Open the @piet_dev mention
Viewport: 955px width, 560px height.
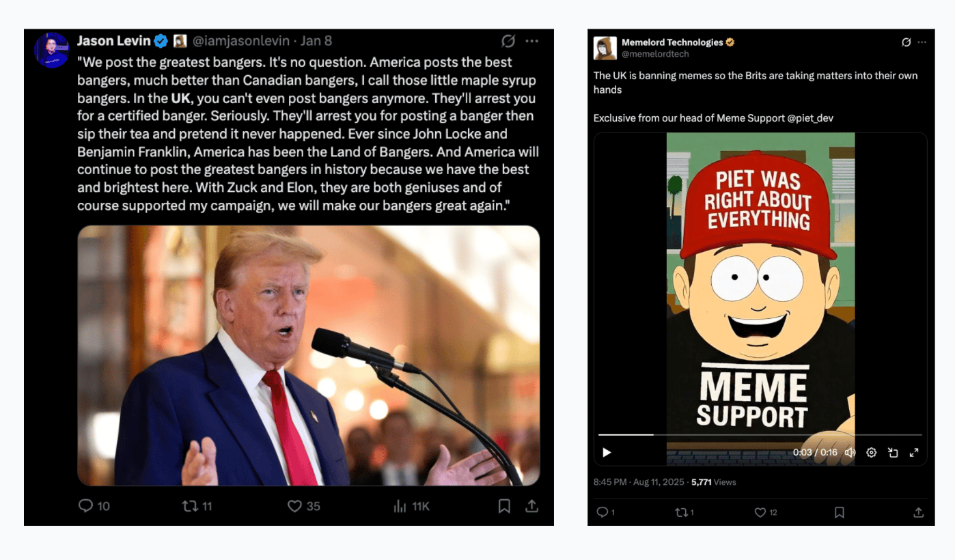[810, 118]
